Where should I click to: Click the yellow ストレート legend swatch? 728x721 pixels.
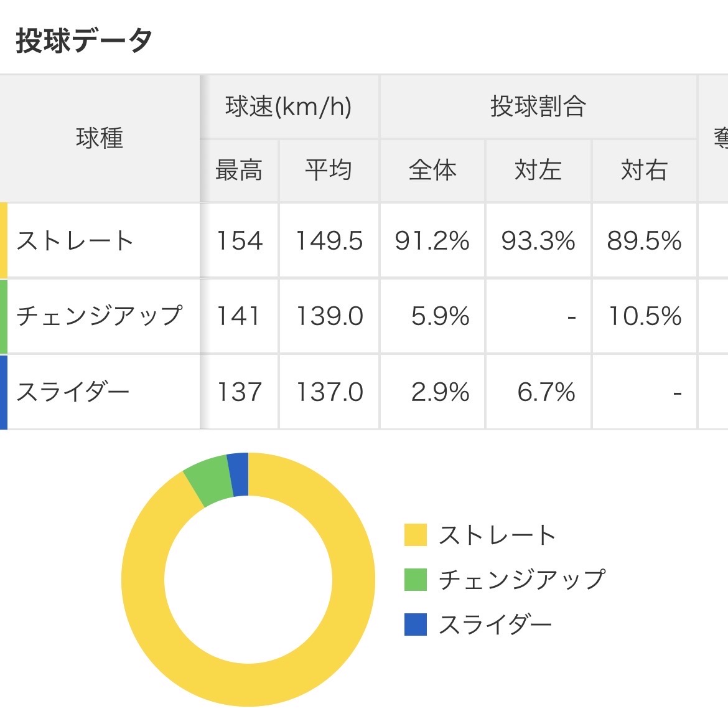(x=415, y=535)
